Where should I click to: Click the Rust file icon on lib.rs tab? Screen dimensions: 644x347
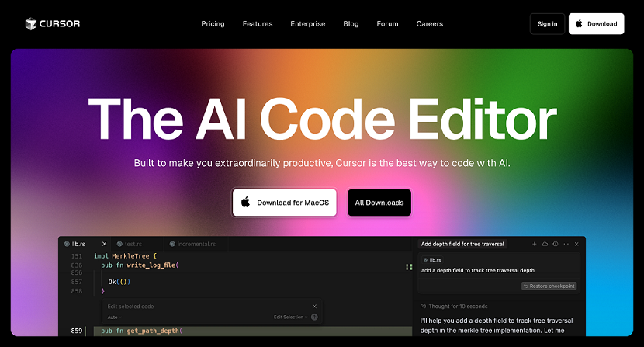[x=67, y=244]
